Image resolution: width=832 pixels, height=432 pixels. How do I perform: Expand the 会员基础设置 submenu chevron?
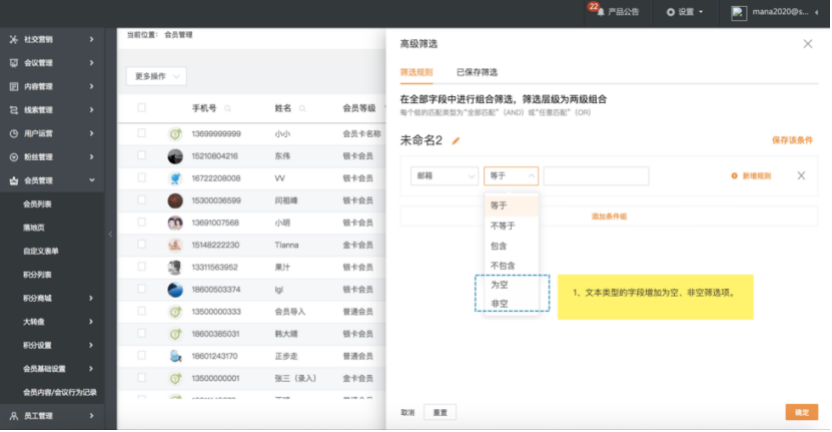coord(91,369)
